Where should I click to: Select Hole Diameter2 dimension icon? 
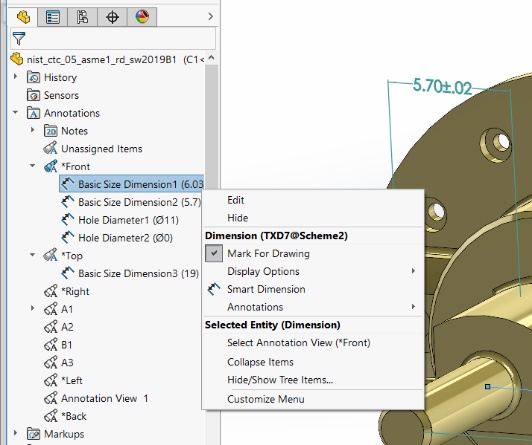point(68,237)
